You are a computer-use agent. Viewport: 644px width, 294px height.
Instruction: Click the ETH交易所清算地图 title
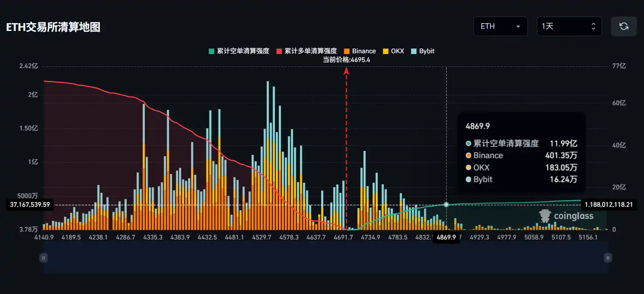pos(53,27)
